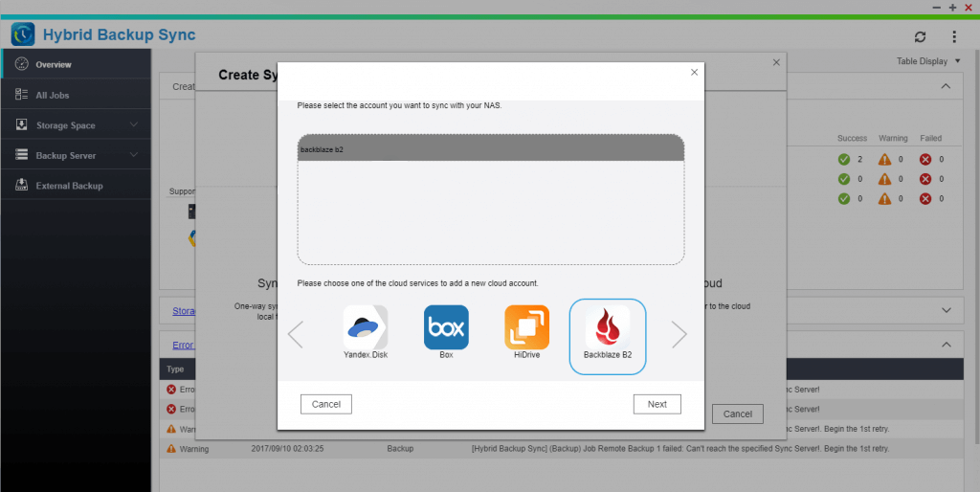Click the first row warning triangle icon
This screenshot has height=492, width=980.
pos(884,160)
